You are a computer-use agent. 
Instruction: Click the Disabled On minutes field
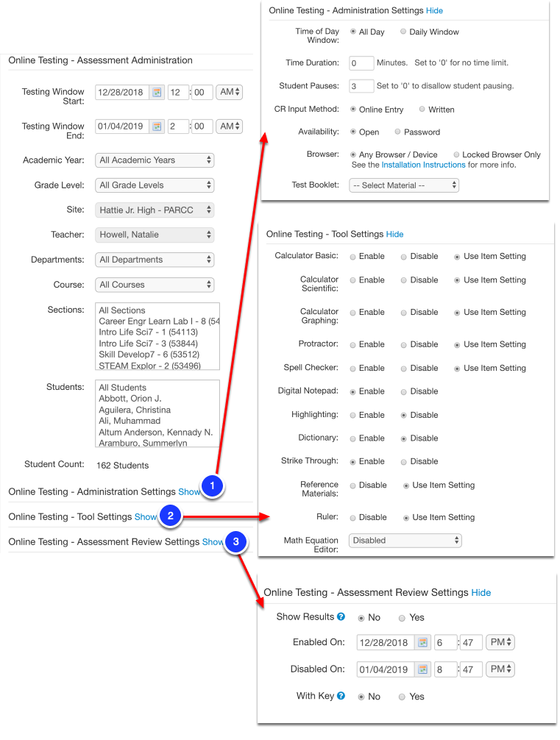click(471, 669)
